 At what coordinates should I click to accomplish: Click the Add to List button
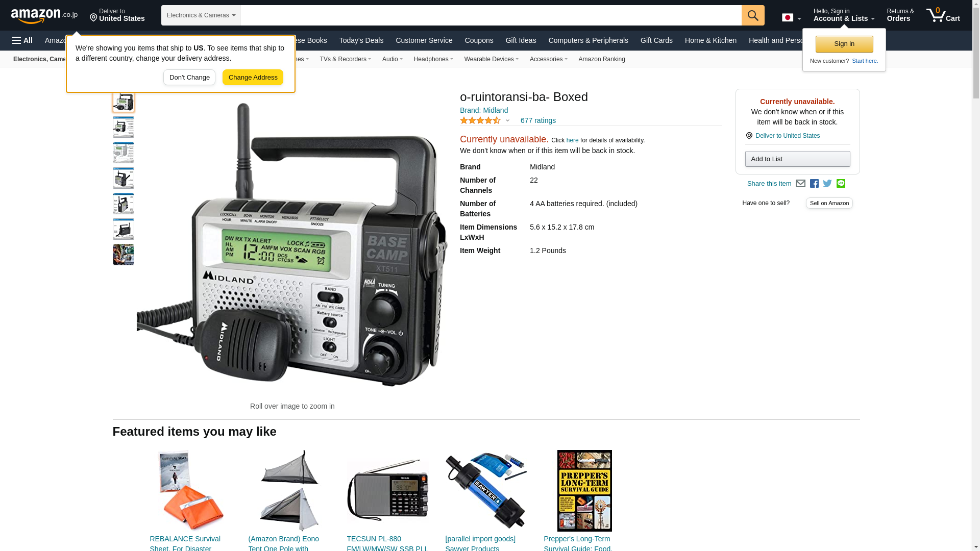coord(797,159)
